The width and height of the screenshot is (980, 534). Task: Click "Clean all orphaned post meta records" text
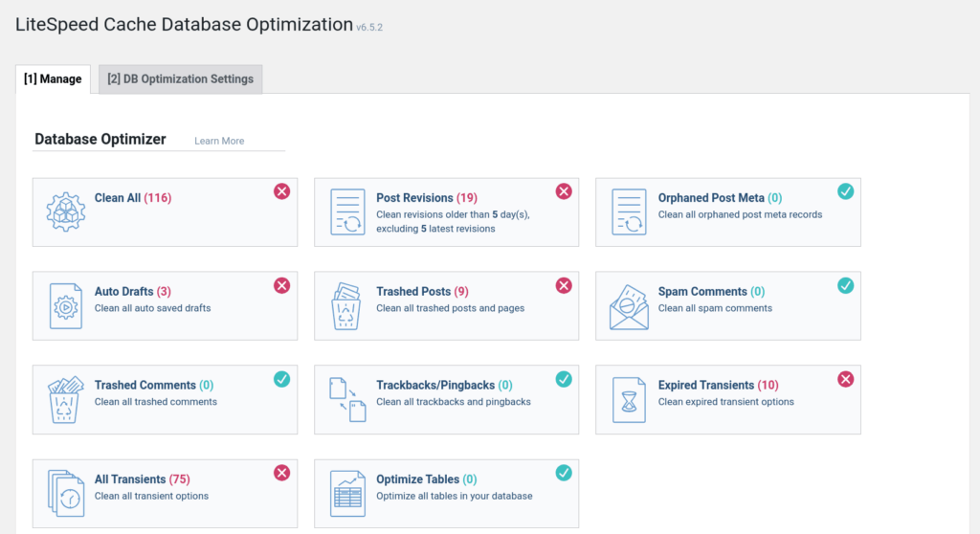(x=740, y=214)
